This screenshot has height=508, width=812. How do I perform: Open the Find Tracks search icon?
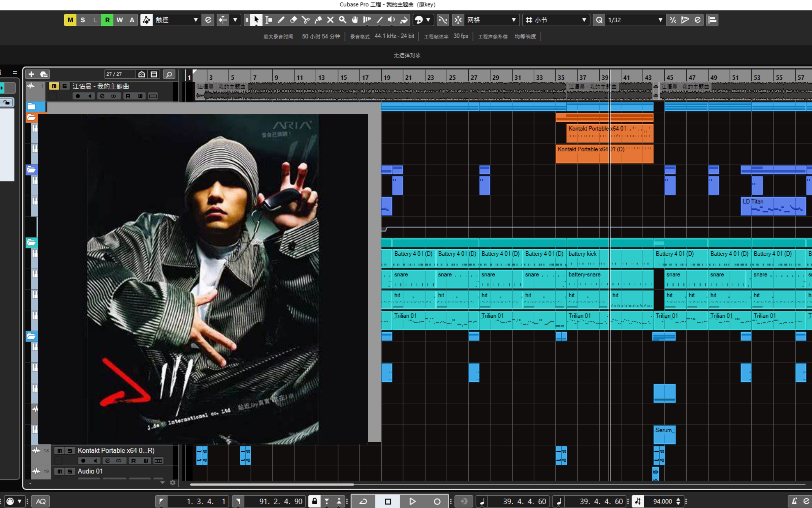pyautogui.click(x=169, y=74)
